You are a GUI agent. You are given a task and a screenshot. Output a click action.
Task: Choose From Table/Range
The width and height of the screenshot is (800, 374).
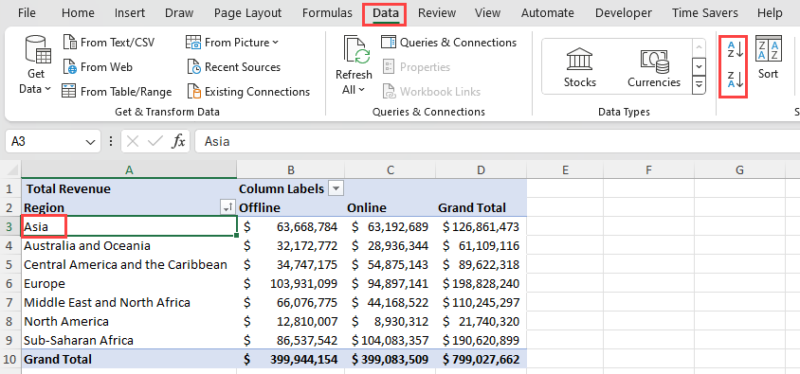pyautogui.click(x=117, y=92)
